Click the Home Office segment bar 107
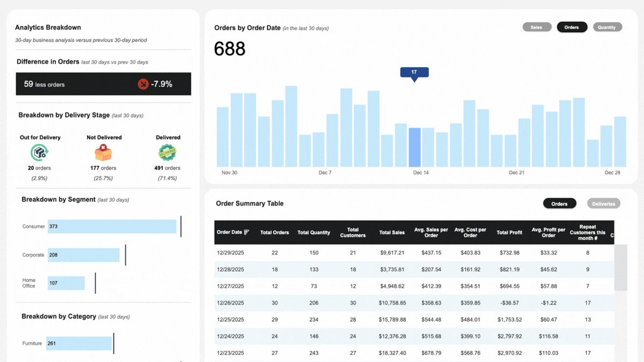The image size is (644, 362). [66, 283]
